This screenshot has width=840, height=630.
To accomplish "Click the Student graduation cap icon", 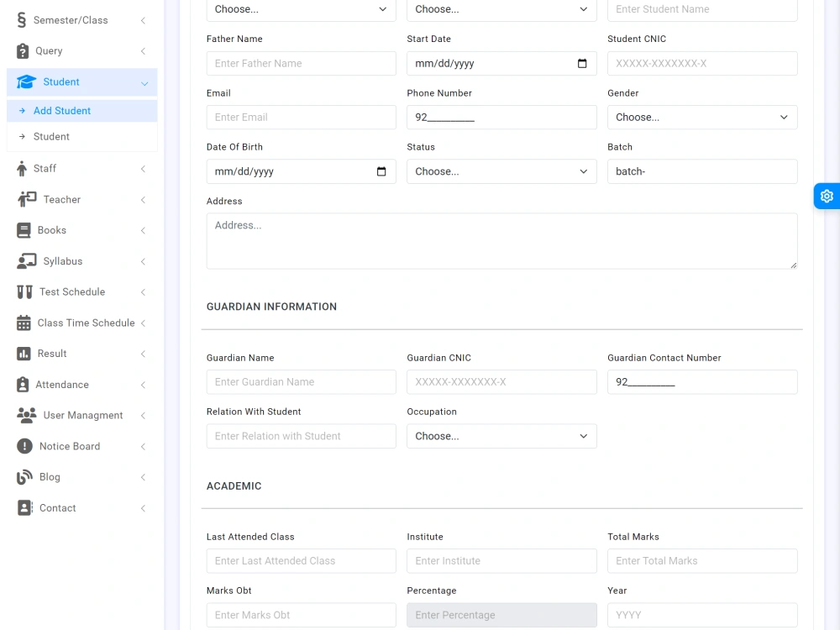I will coord(26,82).
